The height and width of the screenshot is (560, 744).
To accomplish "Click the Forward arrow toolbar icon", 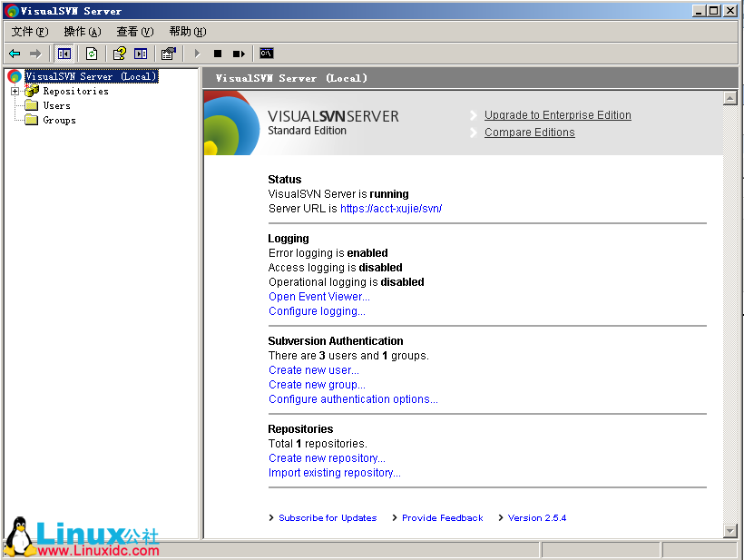I will [x=35, y=54].
